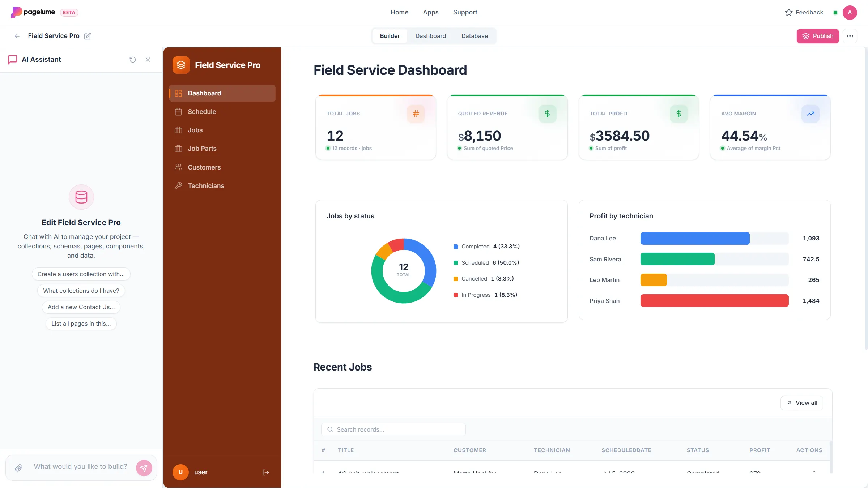Focus the 'What would you like to build?' input
This screenshot has height=488, width=868.
tap(81, 467)
